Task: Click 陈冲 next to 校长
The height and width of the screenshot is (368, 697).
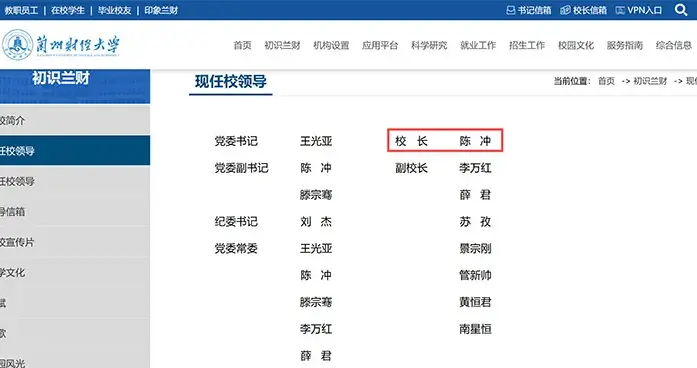Action: point(475,141)
